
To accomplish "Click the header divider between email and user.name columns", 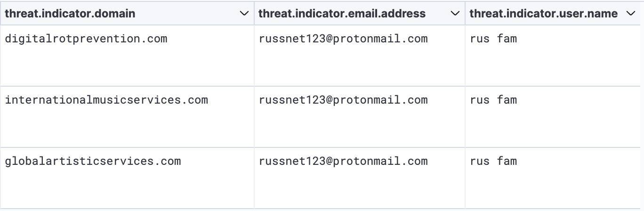I will 465,14.
